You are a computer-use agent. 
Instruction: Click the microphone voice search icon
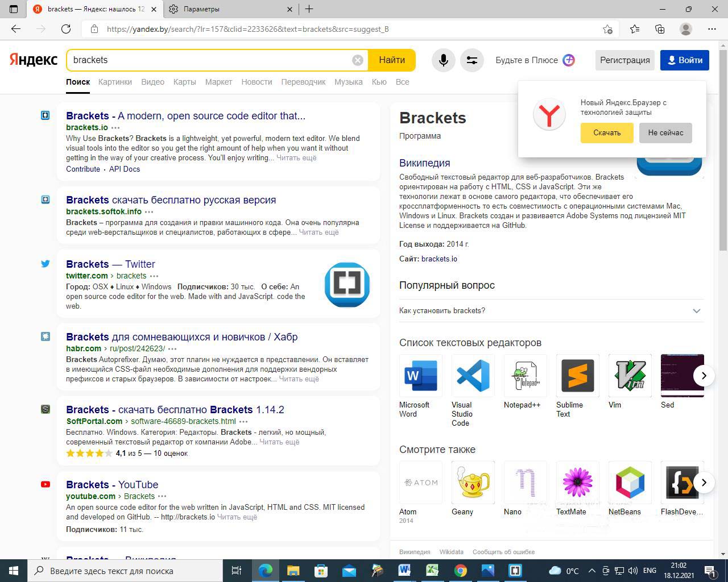pos(443,60)
